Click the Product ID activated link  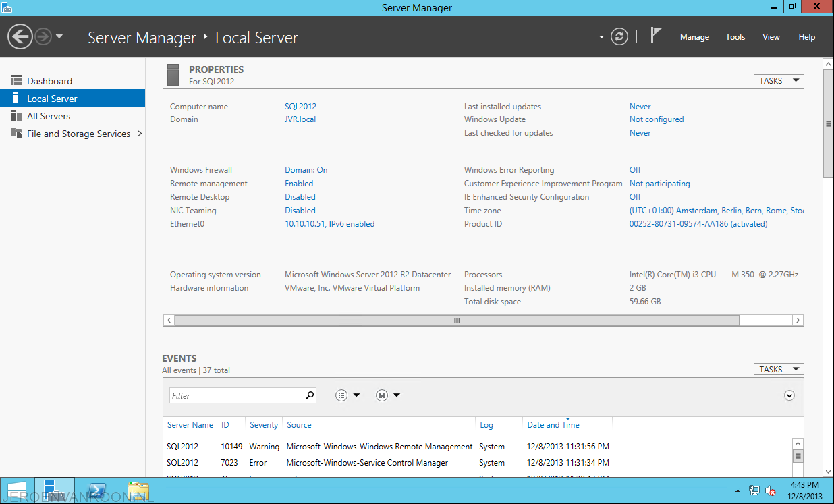pos(698,224)
